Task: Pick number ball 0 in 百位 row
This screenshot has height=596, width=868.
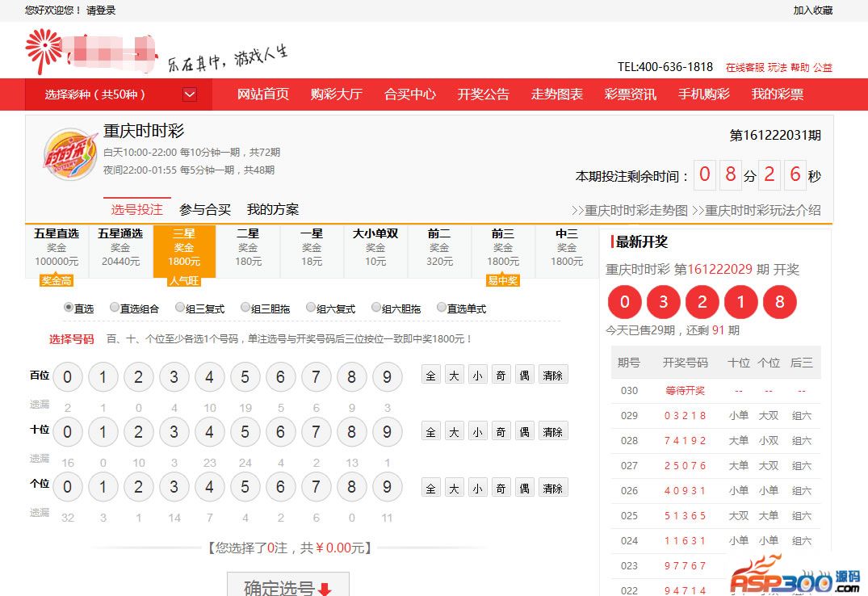Action: click(x=68, y=377)
